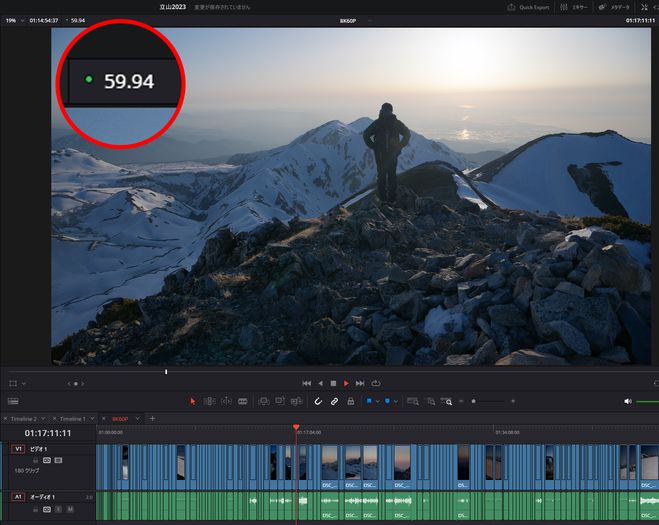The width and height of the screenshot is (659, 525).
Task: Zoom in timeline with plus button
Action: pyautogui.click(x=513, y=401)
